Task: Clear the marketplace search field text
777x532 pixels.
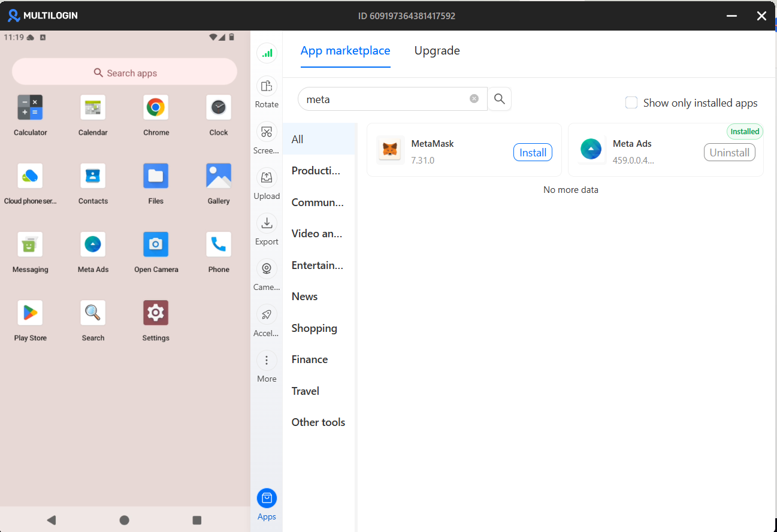Action: (x=474, y=99)
